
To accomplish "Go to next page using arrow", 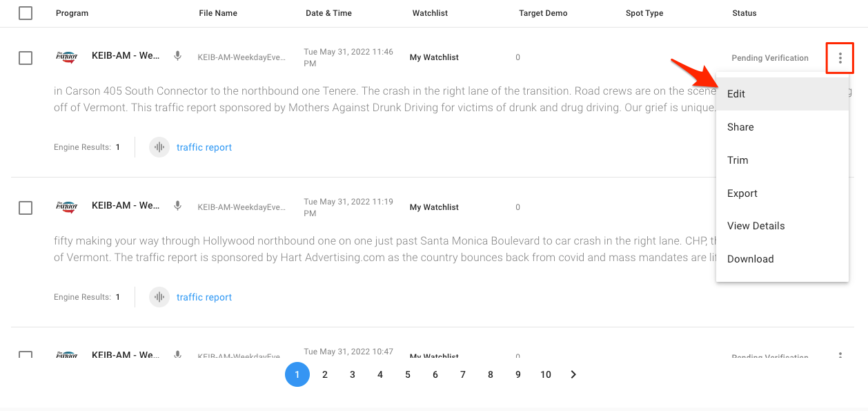I will pyautogui.click(x=573, y=374).
